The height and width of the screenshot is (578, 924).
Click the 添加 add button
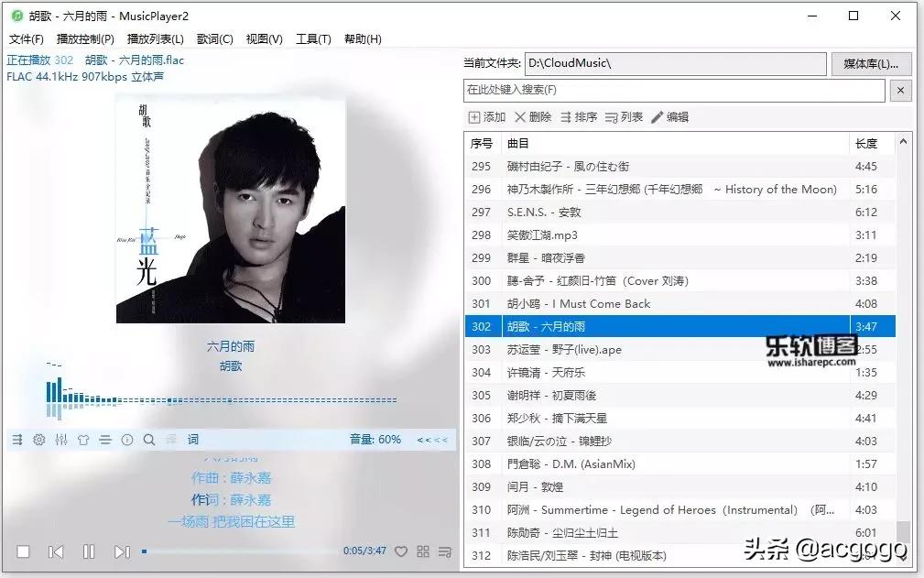[491, 116]
